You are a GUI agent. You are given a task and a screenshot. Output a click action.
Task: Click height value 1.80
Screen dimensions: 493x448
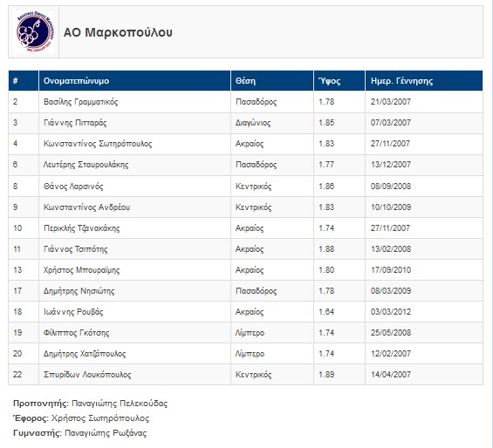coord(326,270)
